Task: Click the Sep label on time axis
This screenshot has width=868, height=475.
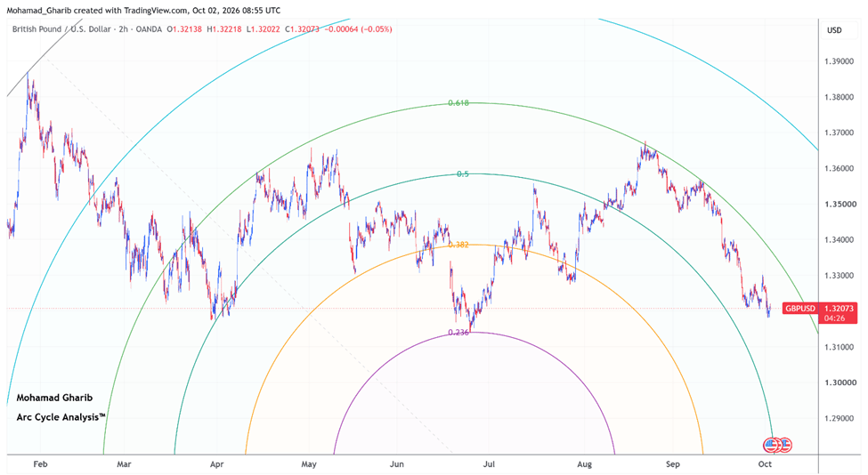Action: [673, 464]
